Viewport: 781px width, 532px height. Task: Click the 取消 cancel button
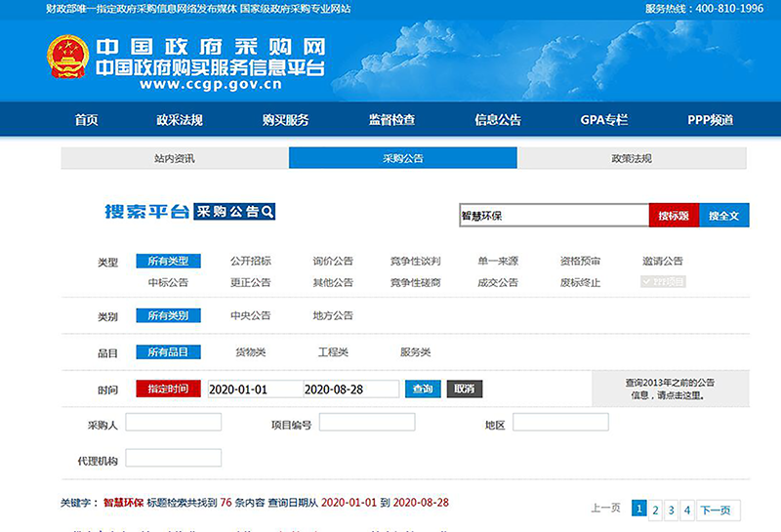(465, 389)
